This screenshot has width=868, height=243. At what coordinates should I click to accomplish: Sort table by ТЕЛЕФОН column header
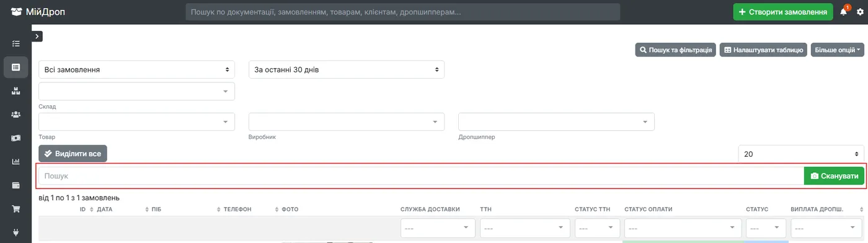tap(237, 210)
